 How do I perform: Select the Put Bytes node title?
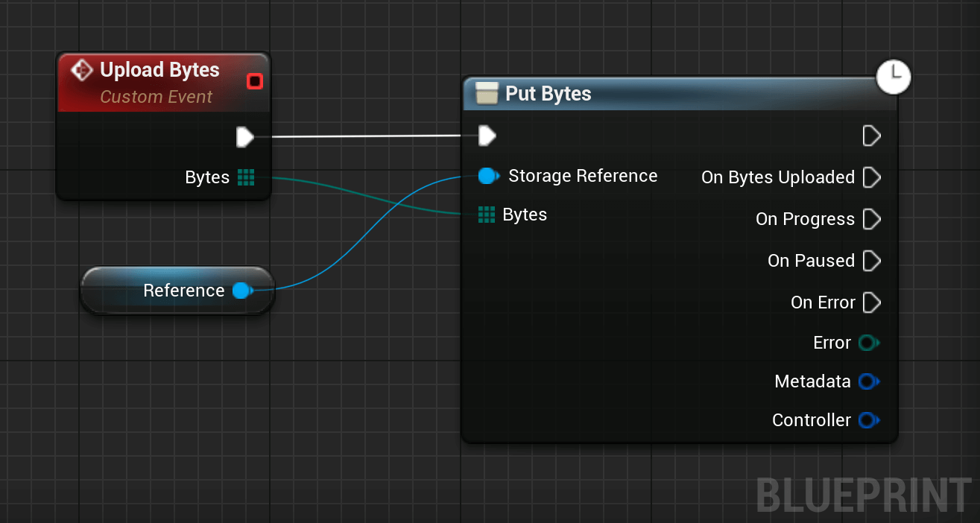pyautogui.click(x=549, y=94)
